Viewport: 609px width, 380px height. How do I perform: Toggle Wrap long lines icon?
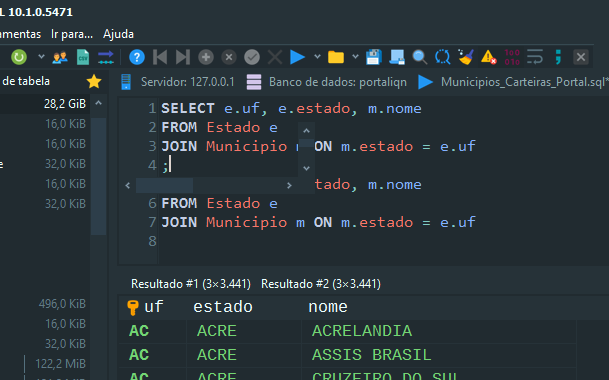click(x=535, y=57)
